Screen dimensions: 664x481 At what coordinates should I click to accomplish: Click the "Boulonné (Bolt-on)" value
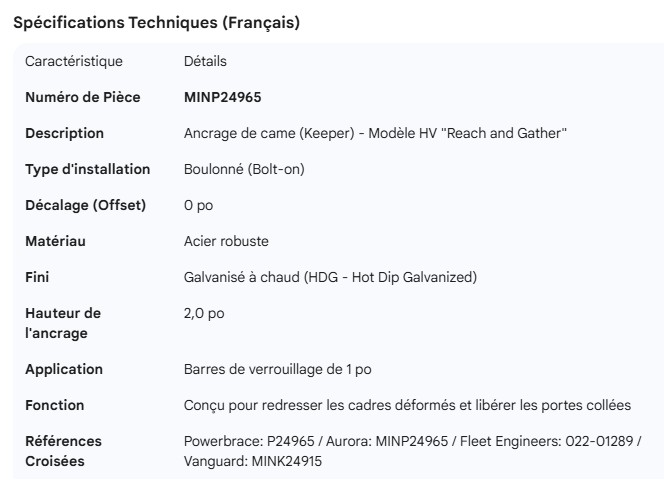[x=244, y=169]
